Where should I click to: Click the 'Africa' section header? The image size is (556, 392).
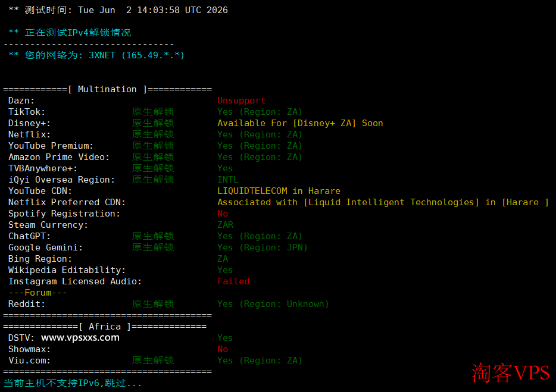pos(105,327)
